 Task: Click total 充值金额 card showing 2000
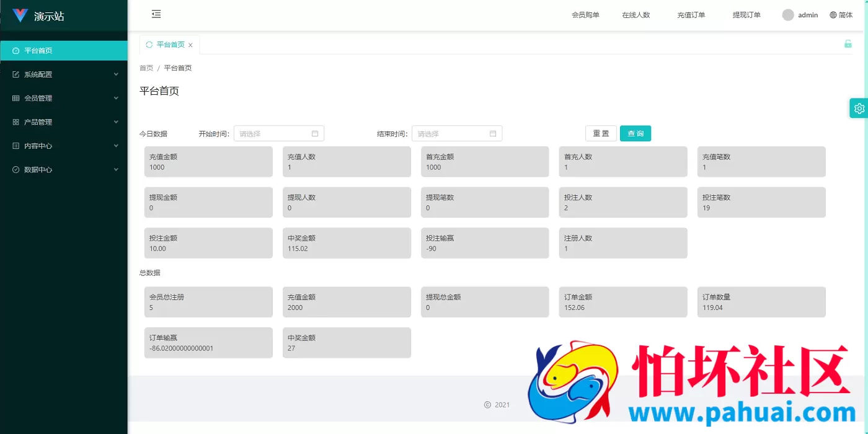point(347,302)
